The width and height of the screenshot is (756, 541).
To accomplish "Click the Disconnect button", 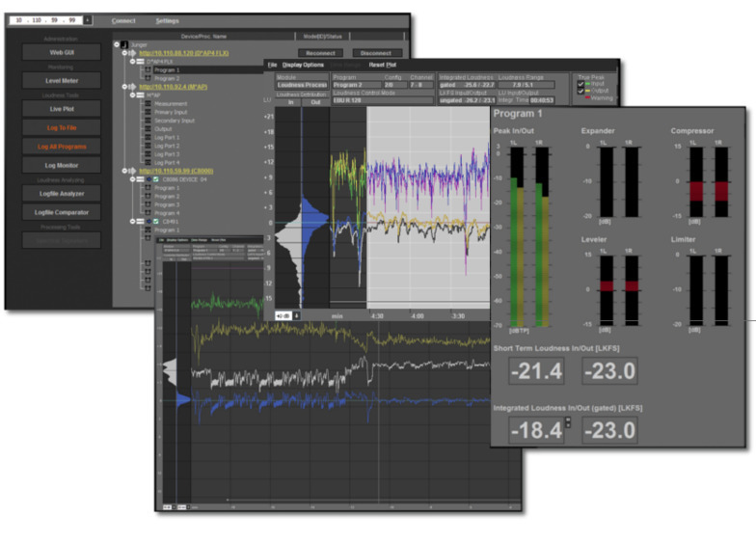I will pyautogui.click(x=377, y=53).
